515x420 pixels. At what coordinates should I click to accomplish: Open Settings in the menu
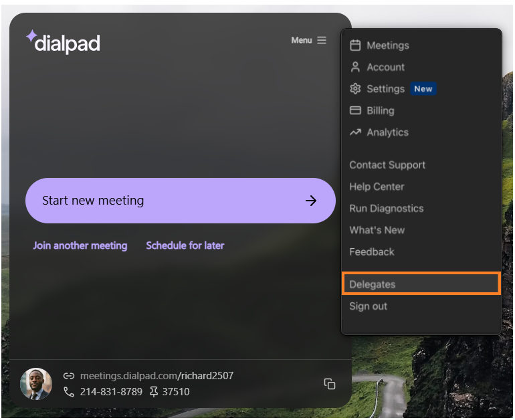coord(421,89)
